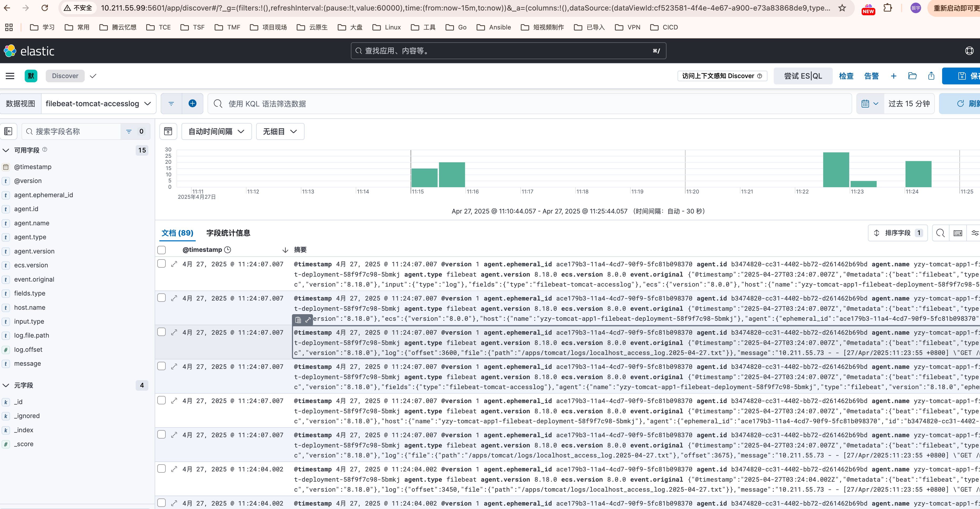
Task: Open saved searches folder icon
Action: pos(912,76)
